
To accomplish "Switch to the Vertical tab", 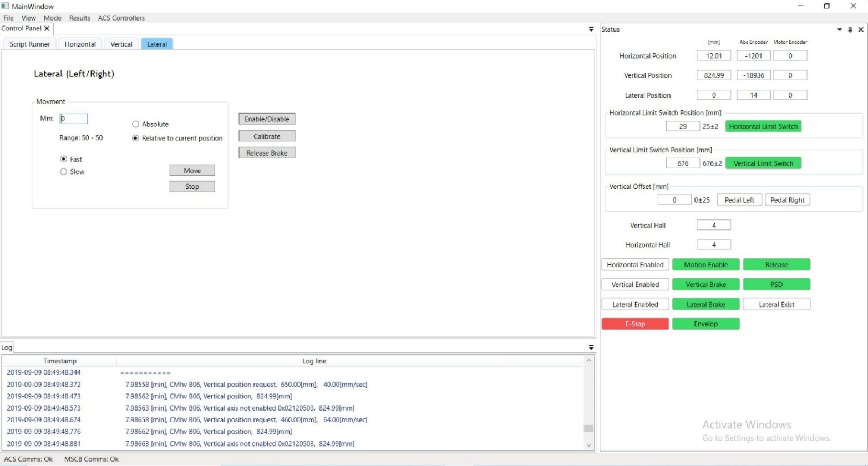I will point(121,44).
